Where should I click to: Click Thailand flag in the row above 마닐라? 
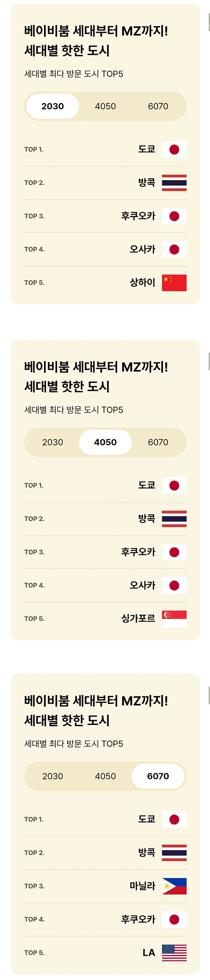(174, 853)
